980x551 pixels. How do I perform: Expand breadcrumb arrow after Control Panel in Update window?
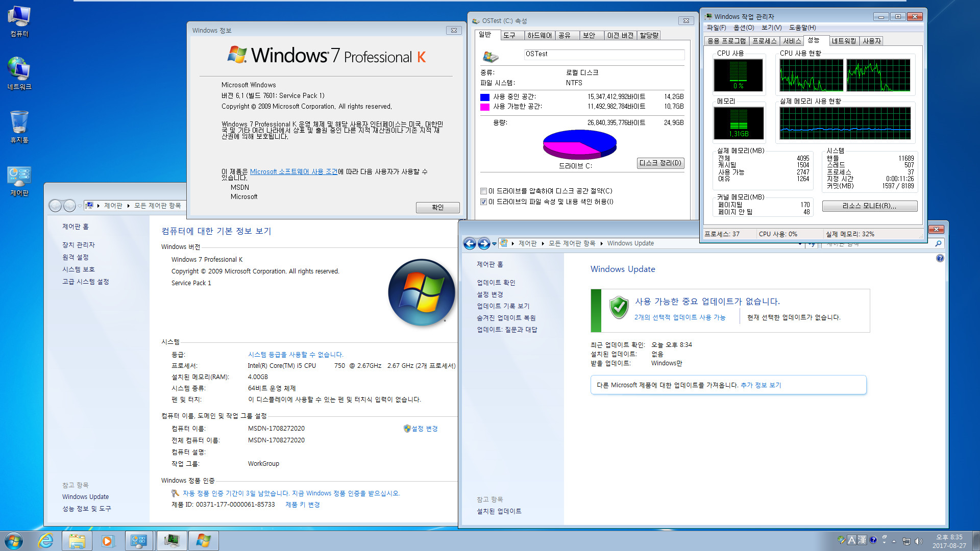tap(543, 243)
